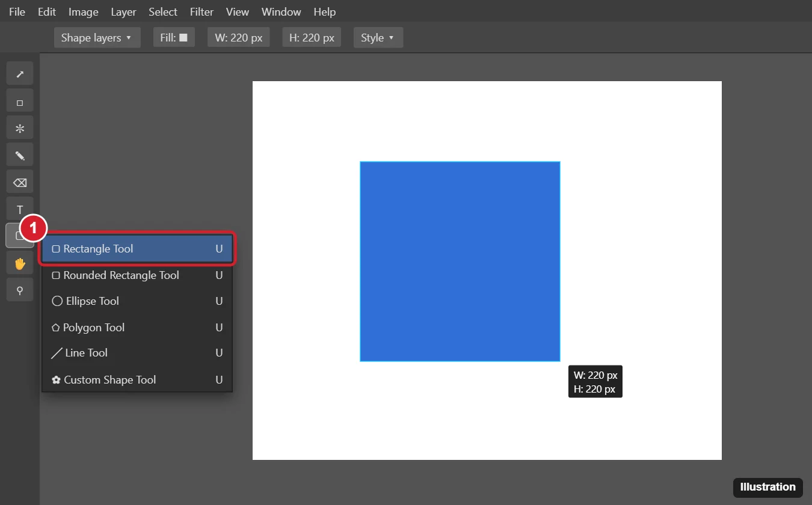Viewport: 812px width, 505px height.
Task: Click the blue square shape on canvas
Action: point(460,262)
